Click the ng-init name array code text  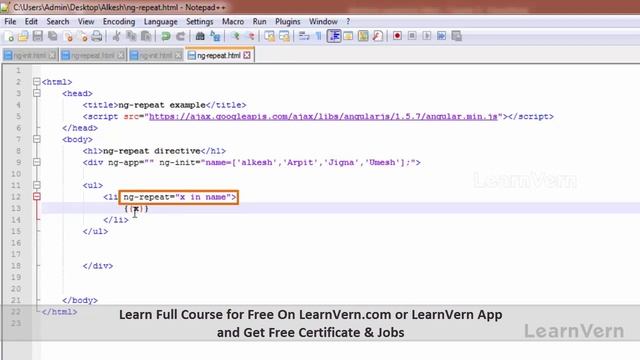coord(310,162)
